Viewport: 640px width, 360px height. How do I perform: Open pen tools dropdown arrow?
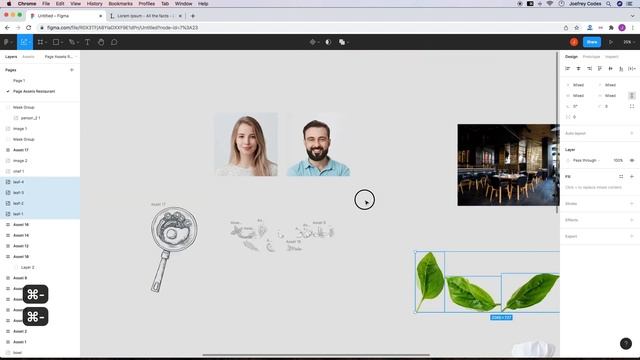click(78, 42)
